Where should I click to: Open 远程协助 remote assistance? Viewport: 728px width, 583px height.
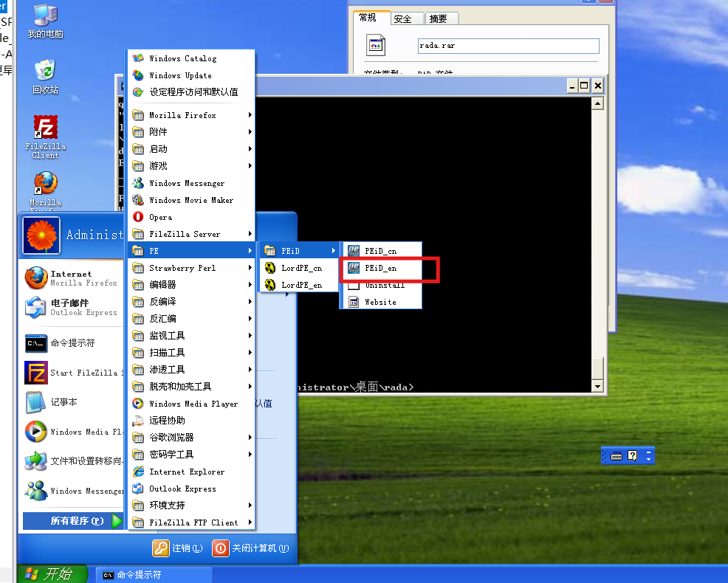pyautogui.click(x=191, y=421)
